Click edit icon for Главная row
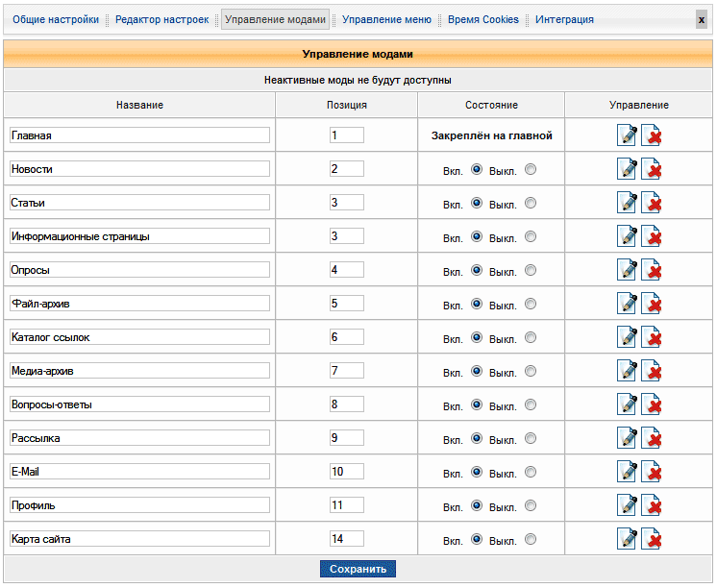 point(627,136)
